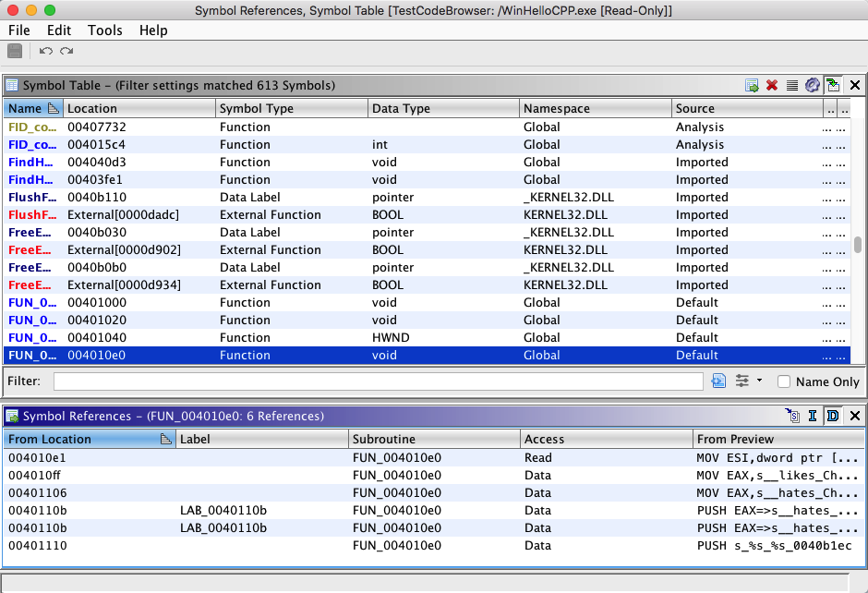Image resolution: width=868 pixels, height=593 pixels.
Task: Open the Tools menu
Action: tap(104, 30)
